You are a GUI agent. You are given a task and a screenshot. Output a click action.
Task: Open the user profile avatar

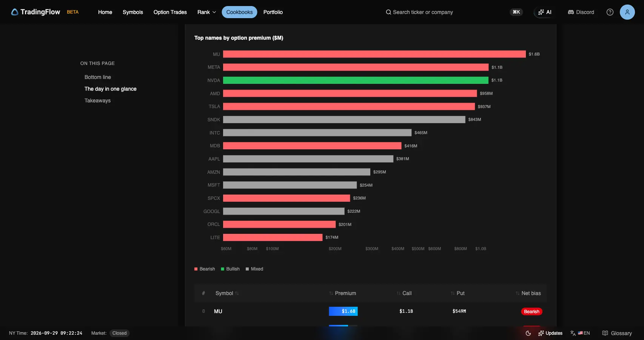click(627, 12)
